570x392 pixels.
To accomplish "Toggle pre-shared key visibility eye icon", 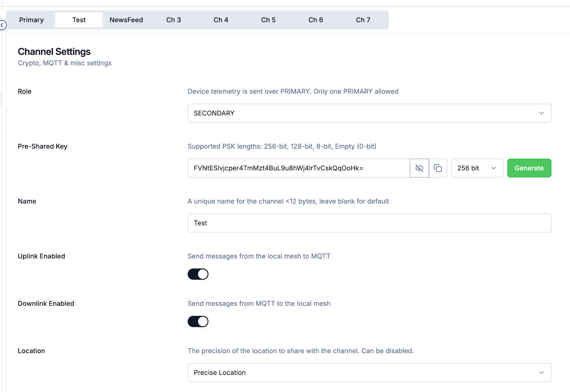I will point(419,168).
